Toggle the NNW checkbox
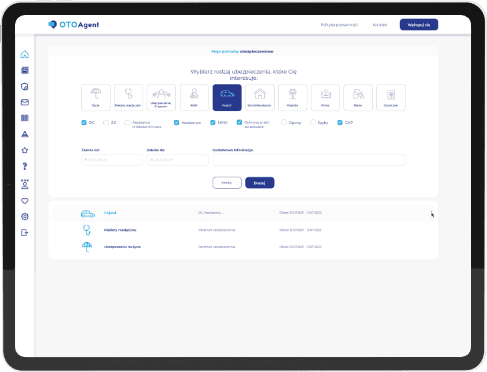 213,123
